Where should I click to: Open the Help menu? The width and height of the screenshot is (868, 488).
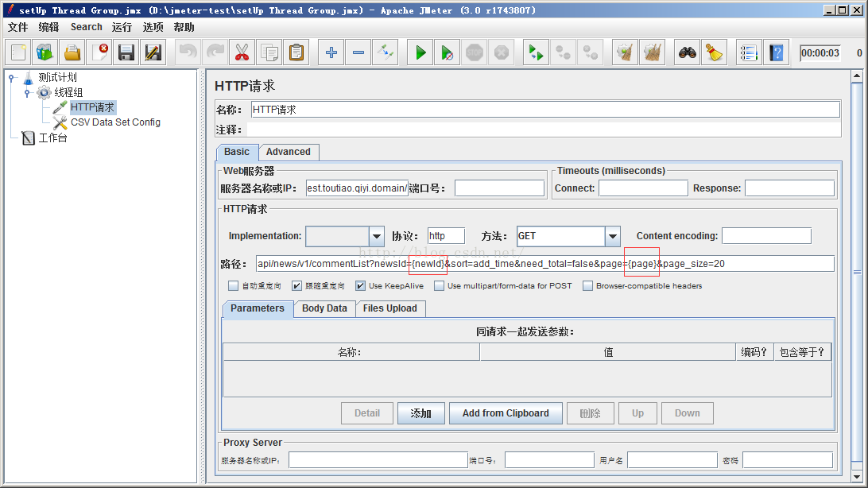[184, 27]
